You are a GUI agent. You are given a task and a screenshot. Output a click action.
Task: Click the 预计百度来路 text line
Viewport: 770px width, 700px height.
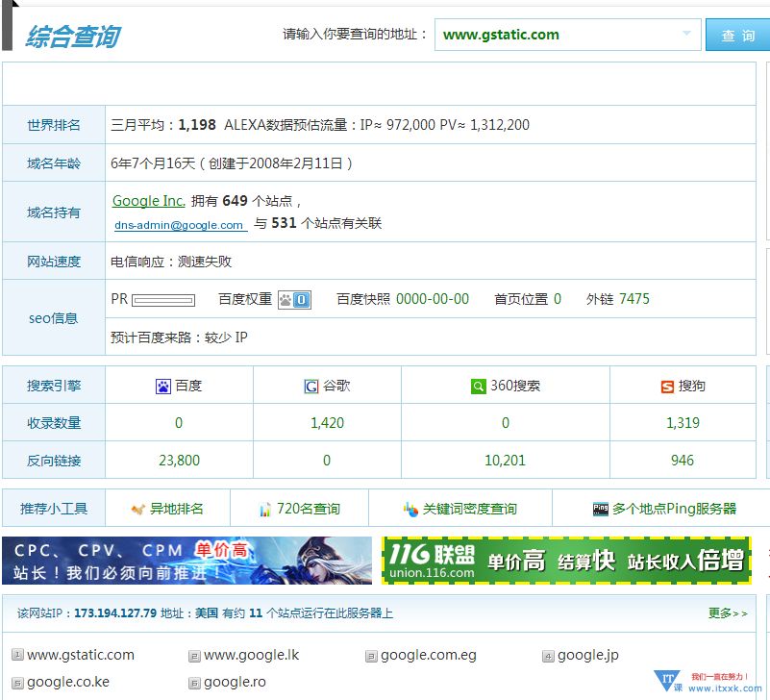point(179,337)
